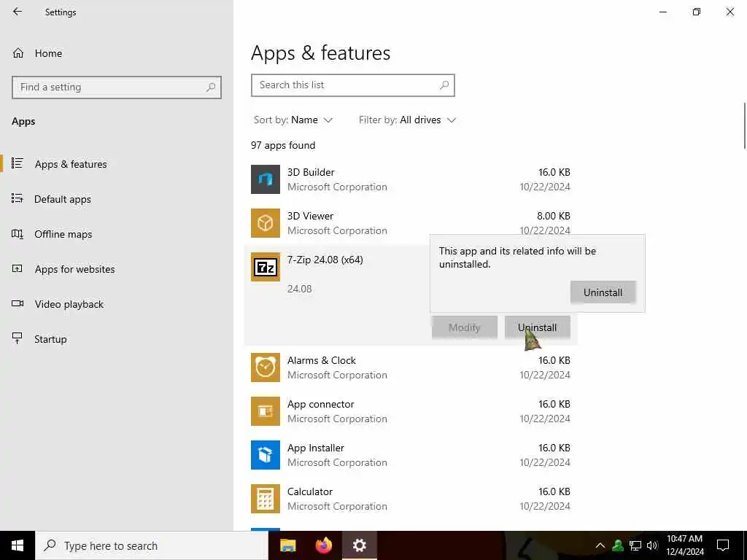Confirm Uninstall in the popup
This screenshot has width=747, height=560.
point(603,292)
